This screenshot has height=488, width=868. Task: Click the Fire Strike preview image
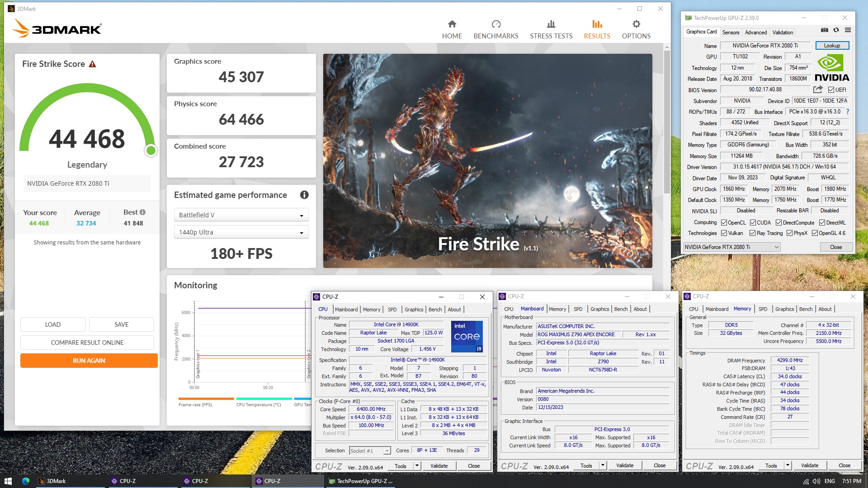tap(488, 161)
